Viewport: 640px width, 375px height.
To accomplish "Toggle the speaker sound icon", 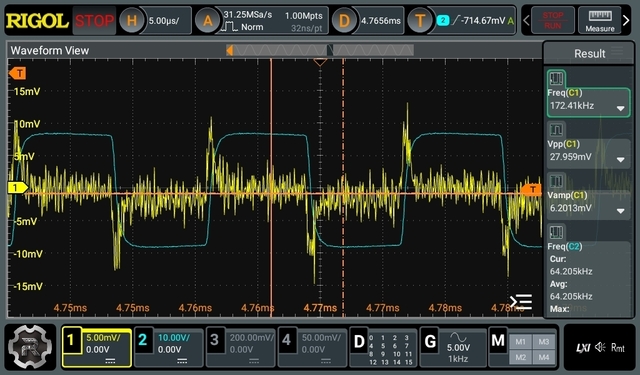I will point(600,347).
